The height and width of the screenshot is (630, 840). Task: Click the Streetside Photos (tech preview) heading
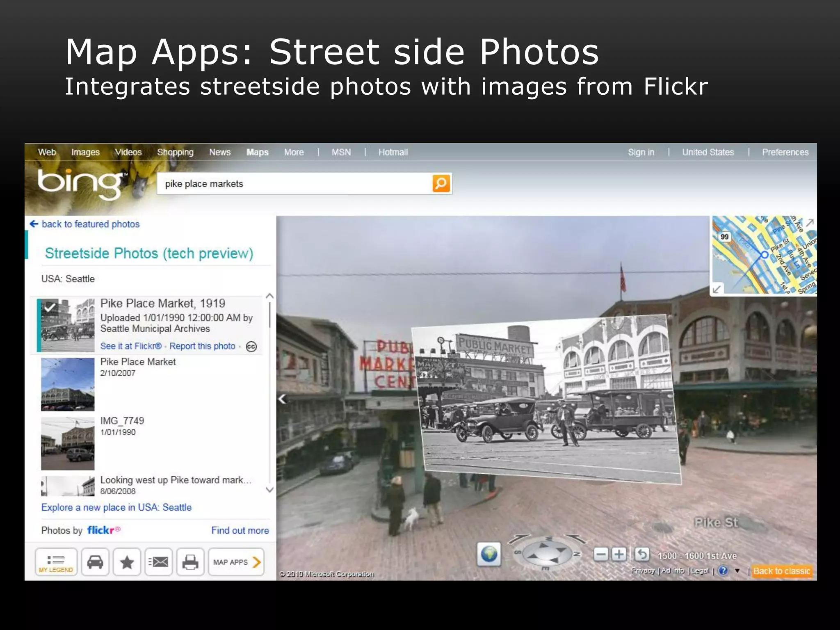(x=149, y=253)
